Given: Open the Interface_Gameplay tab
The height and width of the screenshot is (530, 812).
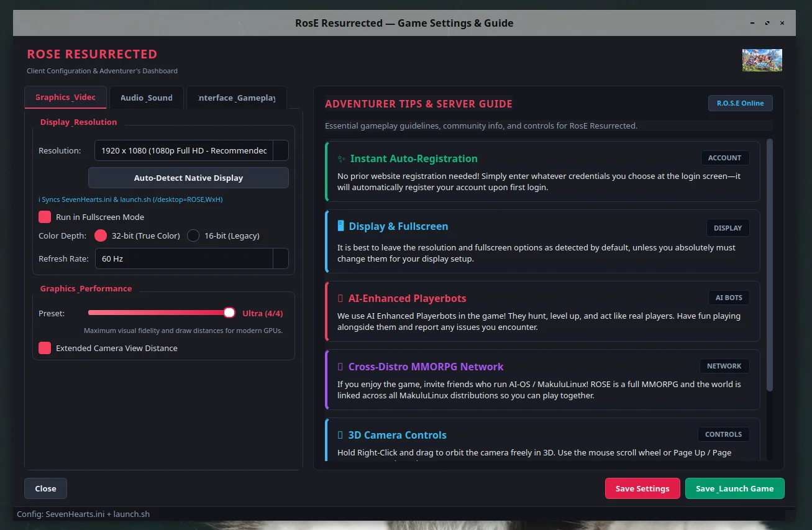Looking at the screenshot, I should coord(236,98).
